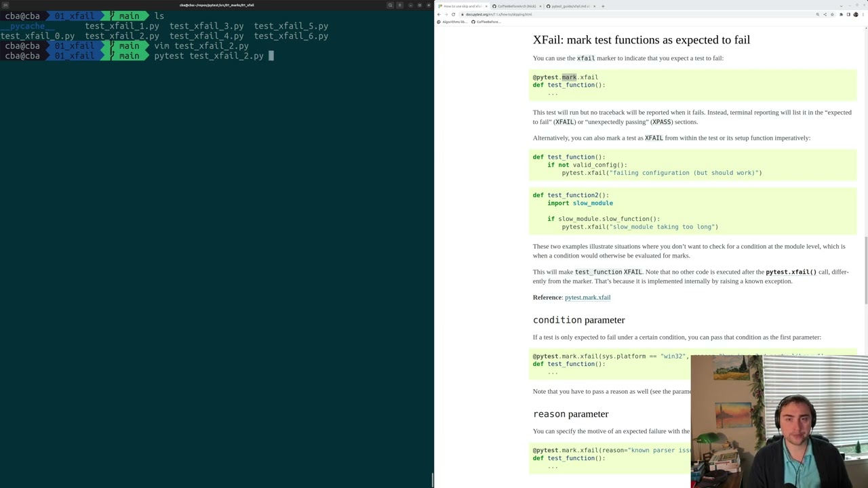The image size is (868, 488).
Task: Open the 'Algorithms lib...' bookmark
Action: pyautogui.click(x=452, y=22)
